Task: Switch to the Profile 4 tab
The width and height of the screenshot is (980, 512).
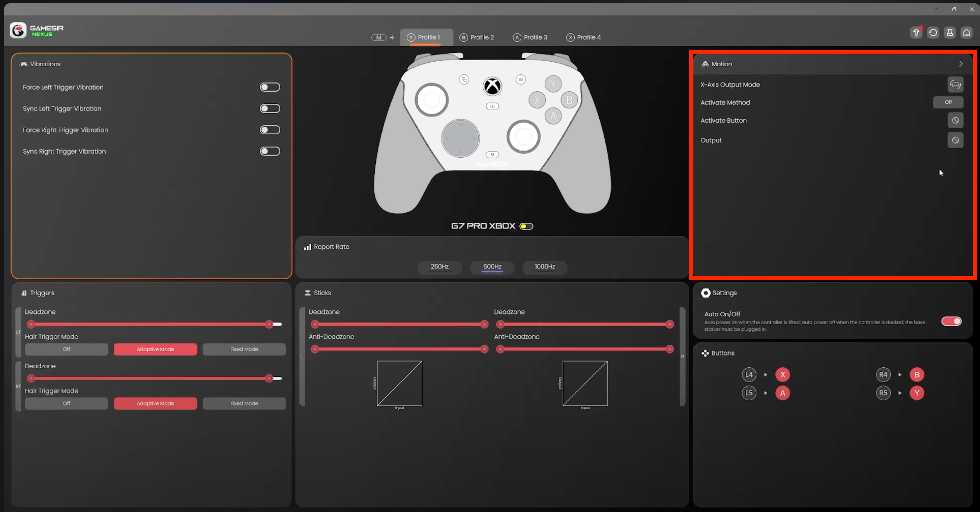Action: click(x=584, y=37)
